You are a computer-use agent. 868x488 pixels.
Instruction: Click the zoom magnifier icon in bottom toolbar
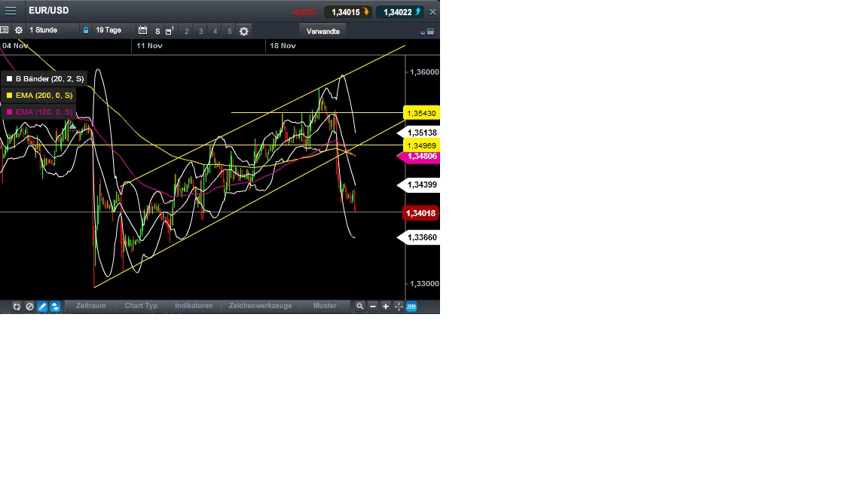click(x=360, y=306)
